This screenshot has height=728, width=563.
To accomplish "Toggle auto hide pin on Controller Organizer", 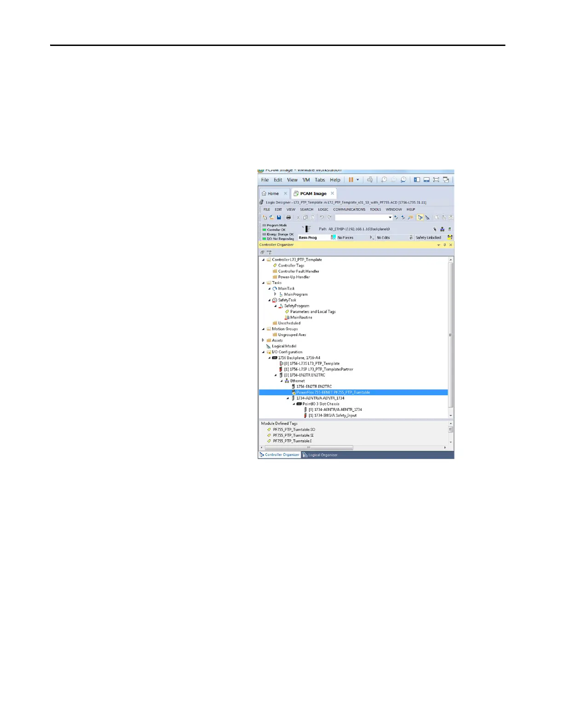I will [444, 245].
